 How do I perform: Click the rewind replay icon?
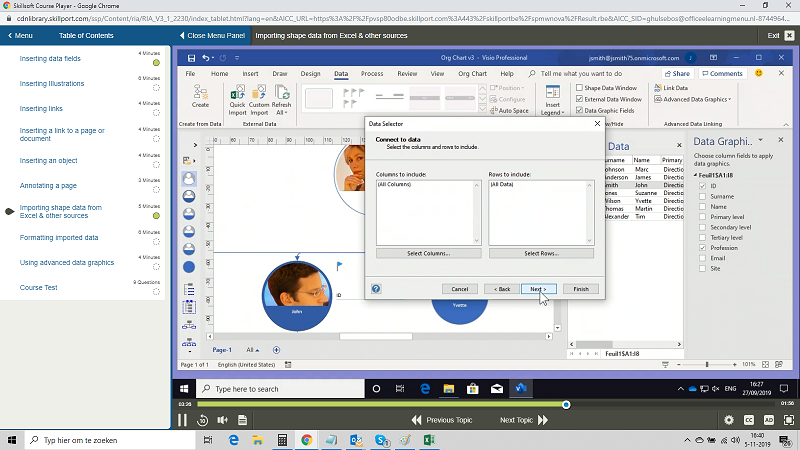coord(203,420)
